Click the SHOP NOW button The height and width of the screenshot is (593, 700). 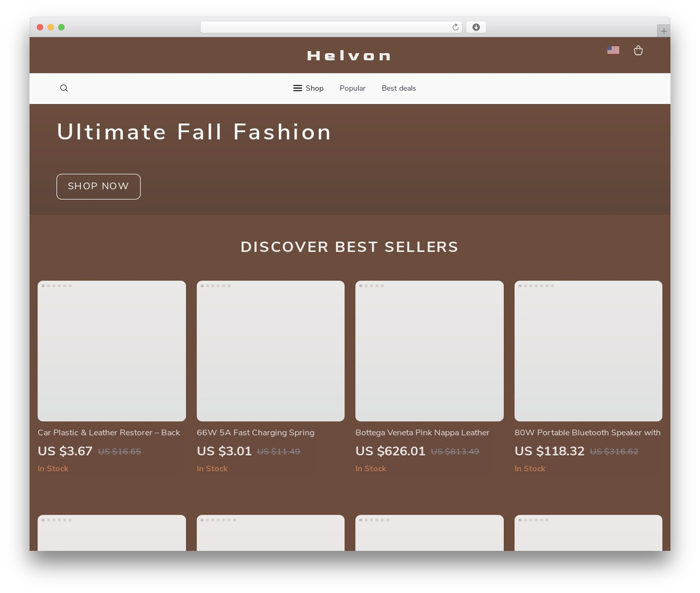98,187
